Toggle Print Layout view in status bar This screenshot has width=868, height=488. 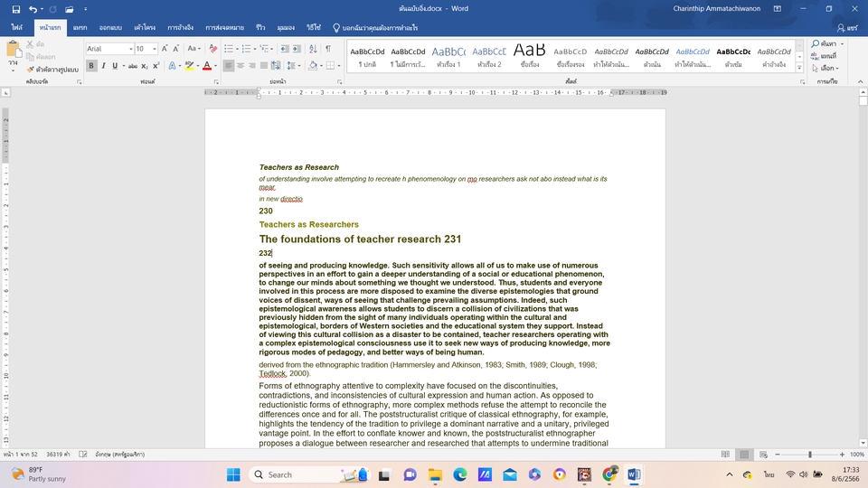pos(744,455)
